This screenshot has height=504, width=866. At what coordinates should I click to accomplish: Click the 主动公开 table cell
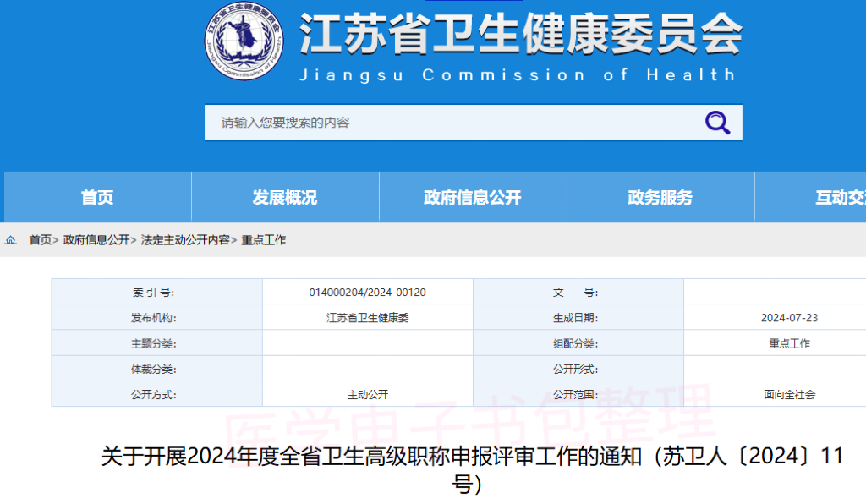point(367,394)
